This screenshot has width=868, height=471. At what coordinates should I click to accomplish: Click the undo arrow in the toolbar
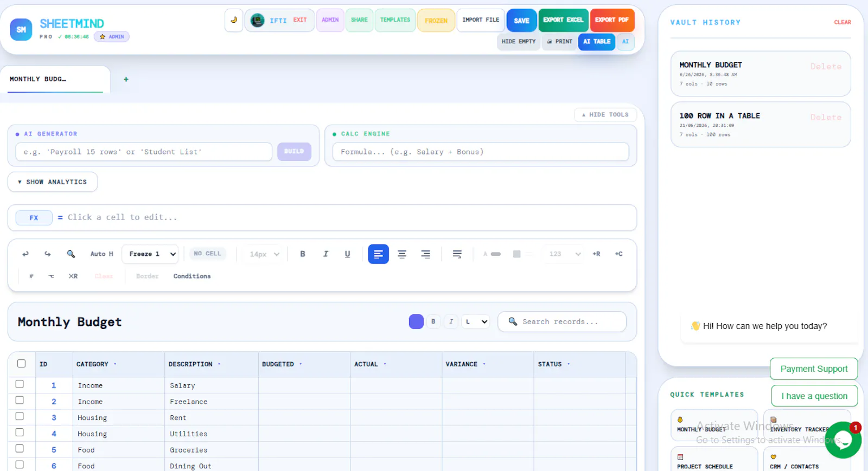coord(25,254)
